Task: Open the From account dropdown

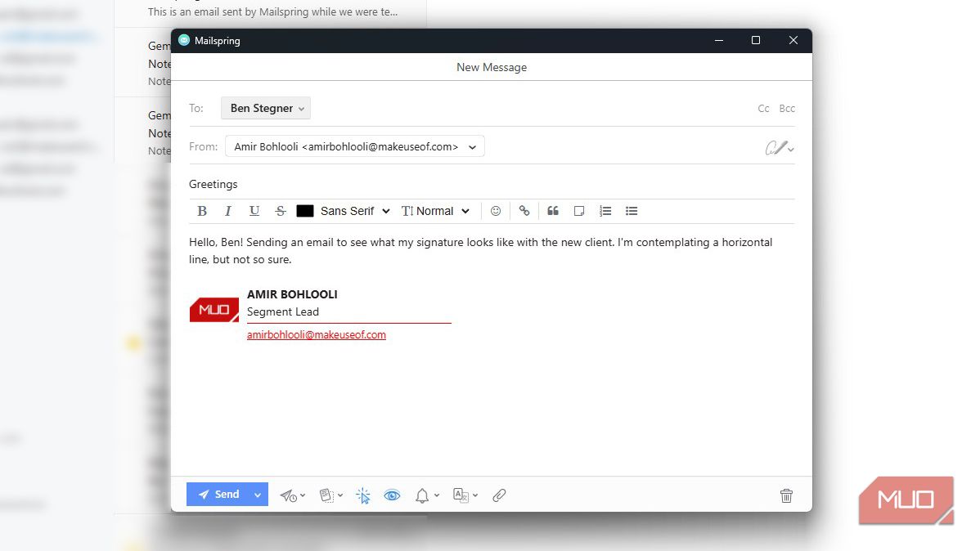Action: tap(354, 147)
